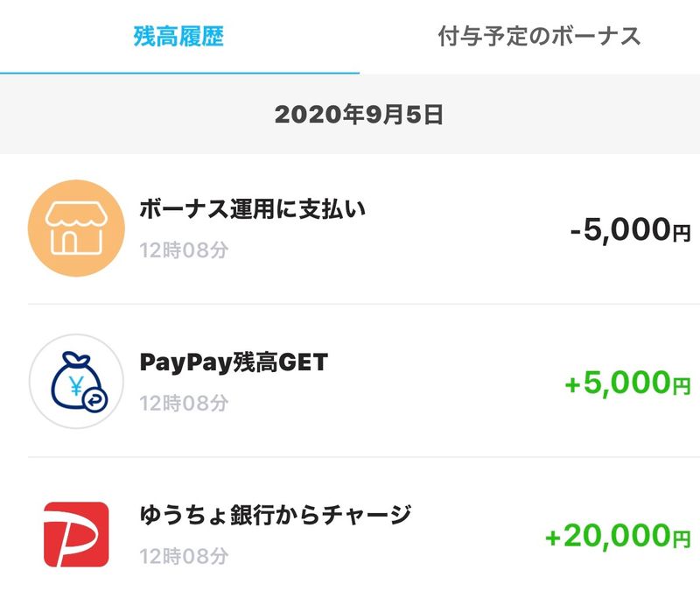Tap the yen money bag icon

(x=76, y=382)
